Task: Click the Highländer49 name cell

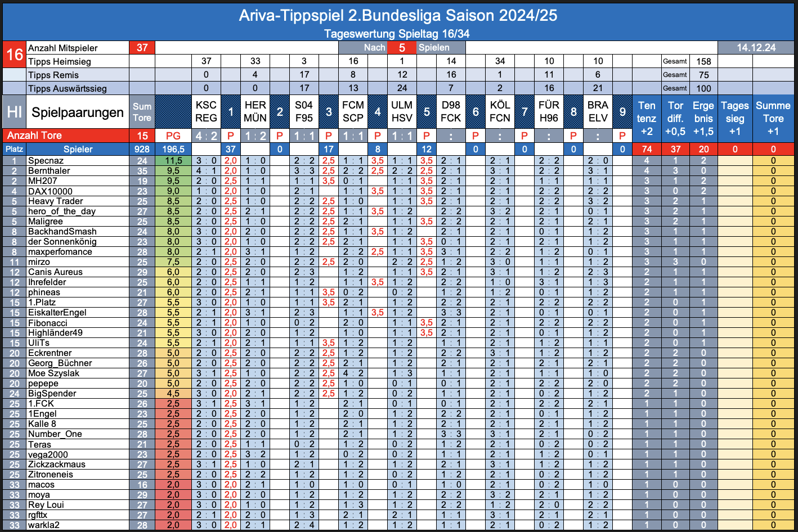Action: [x=78, y=333]
